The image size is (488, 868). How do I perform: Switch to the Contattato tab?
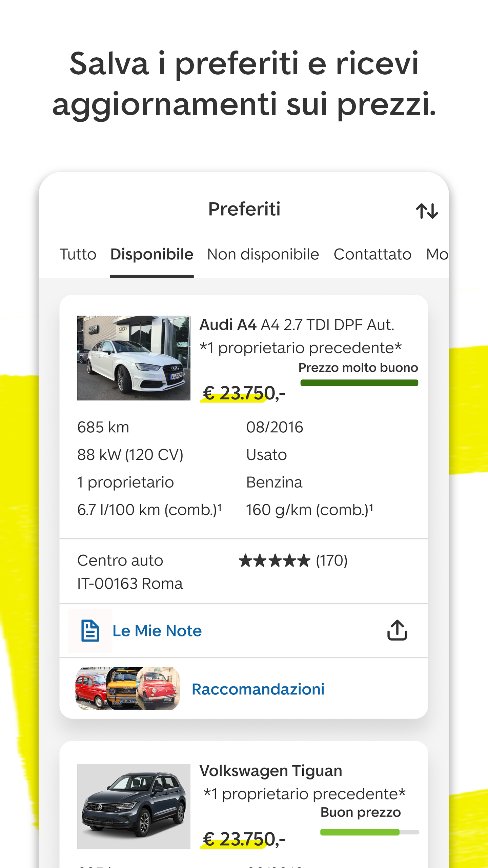(372, 254)
